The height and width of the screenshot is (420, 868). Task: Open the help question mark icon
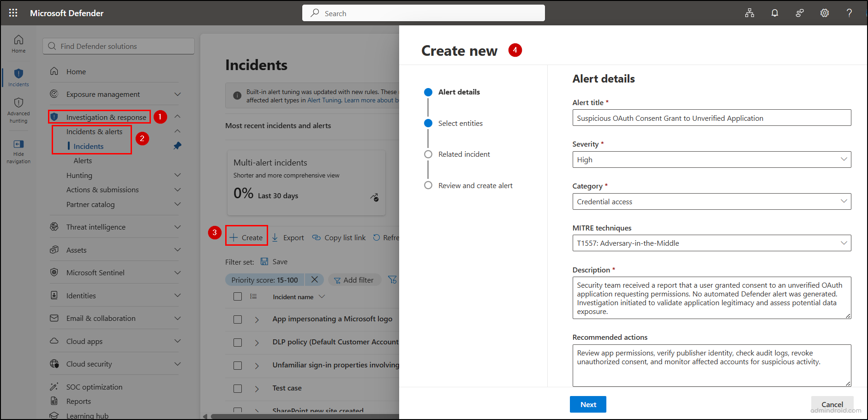coord(849,13)
